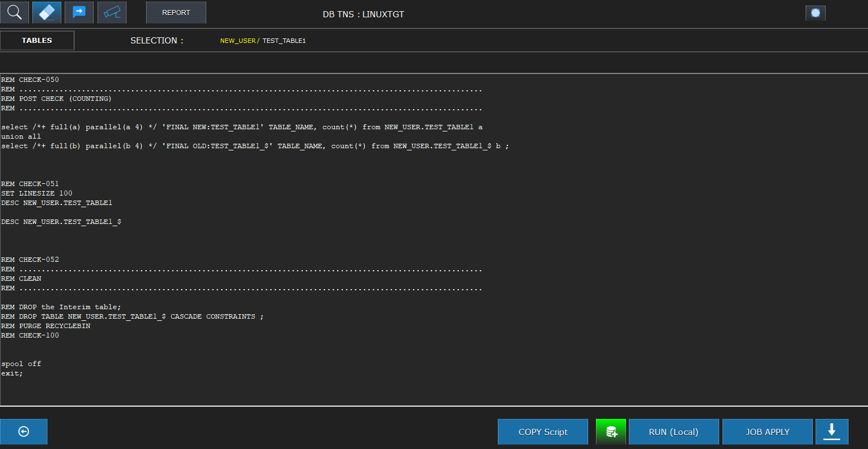Open the camera monitor icon

tap(112, 12)
